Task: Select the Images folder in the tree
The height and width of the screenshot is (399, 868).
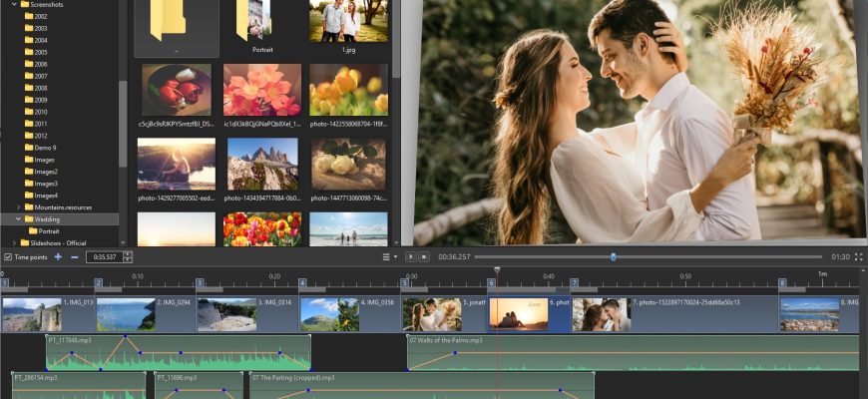Action: tap(40, 160)
